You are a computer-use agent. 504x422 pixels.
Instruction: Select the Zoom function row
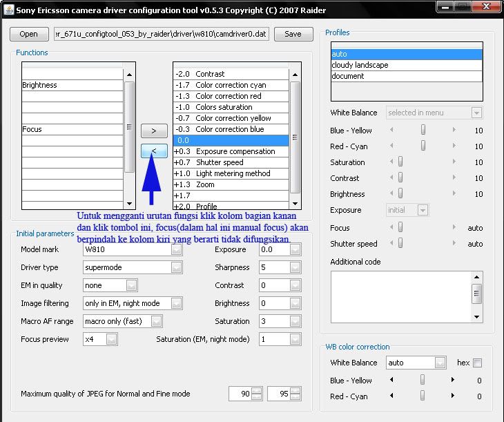tap(231, 184)
